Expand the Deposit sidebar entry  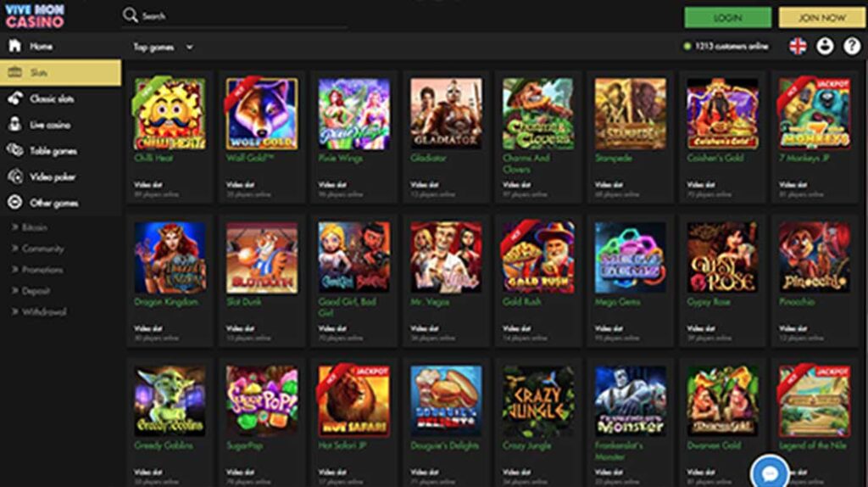pyautogui.click(x=31, y=290)
